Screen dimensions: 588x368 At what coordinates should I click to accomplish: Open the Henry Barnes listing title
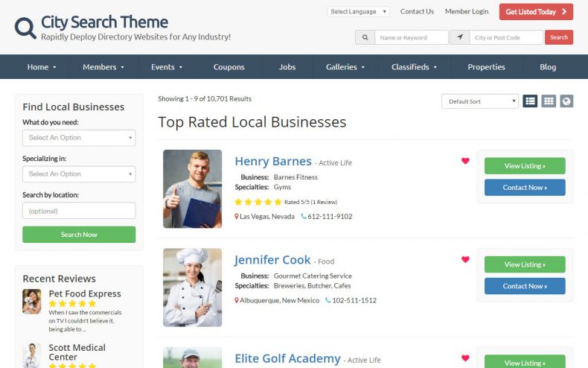coord(273,161)
